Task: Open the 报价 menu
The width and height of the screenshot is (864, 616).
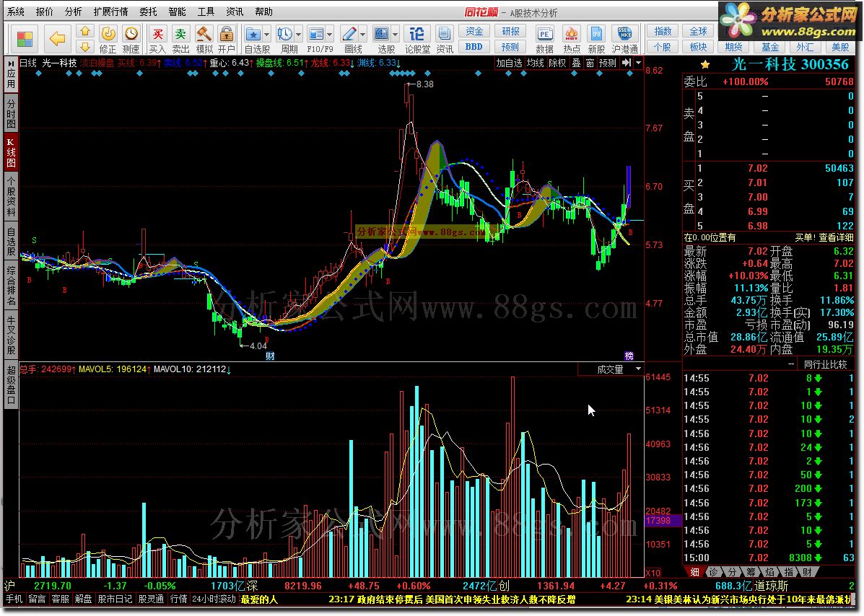Action: [45, 12]
